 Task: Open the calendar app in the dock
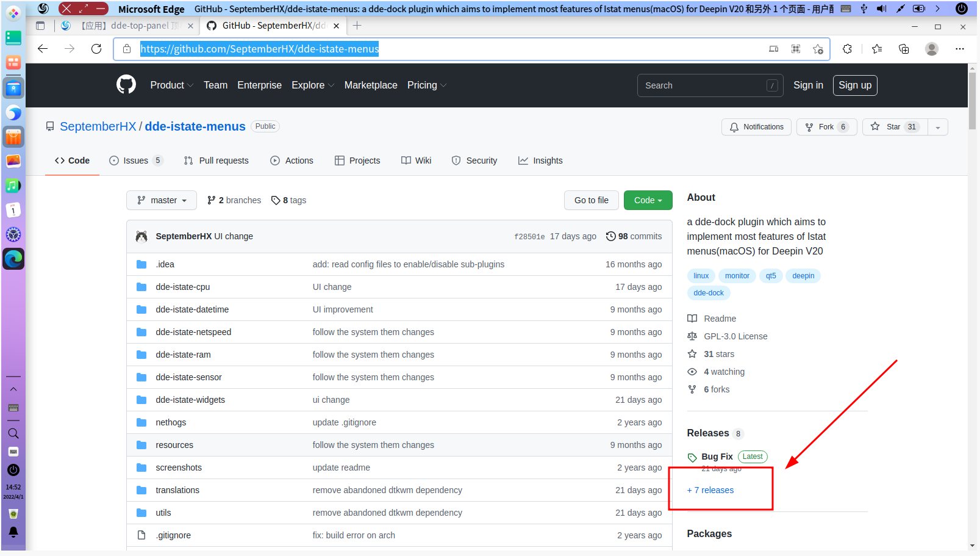click(x=13, y=210)
